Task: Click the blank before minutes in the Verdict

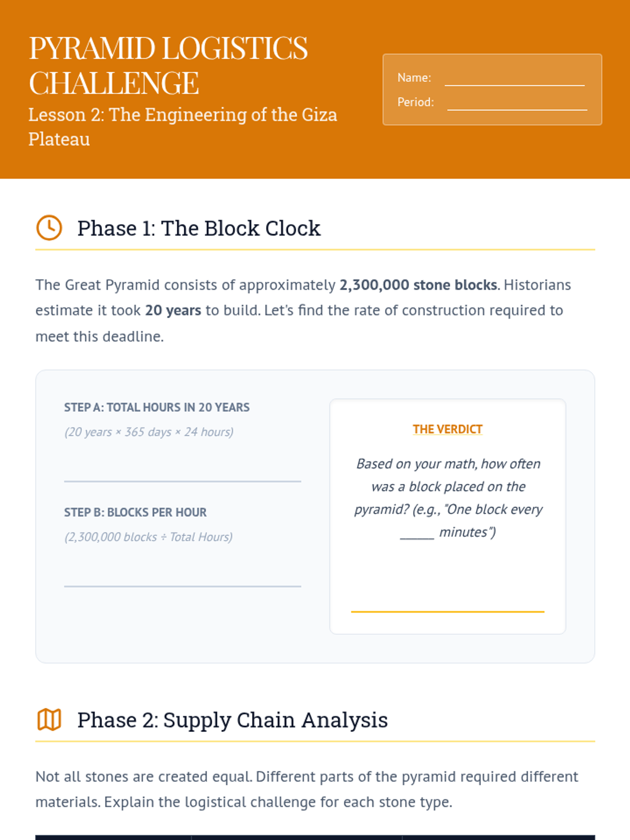Action: 417,533
